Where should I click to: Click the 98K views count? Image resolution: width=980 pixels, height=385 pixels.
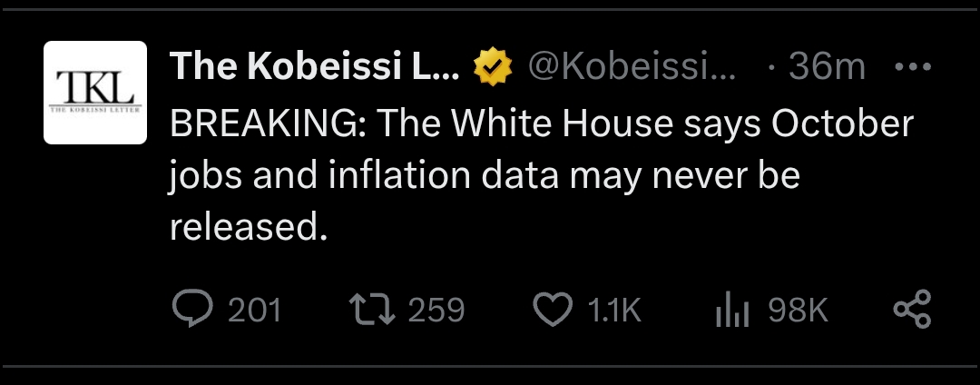click(799, 311)
